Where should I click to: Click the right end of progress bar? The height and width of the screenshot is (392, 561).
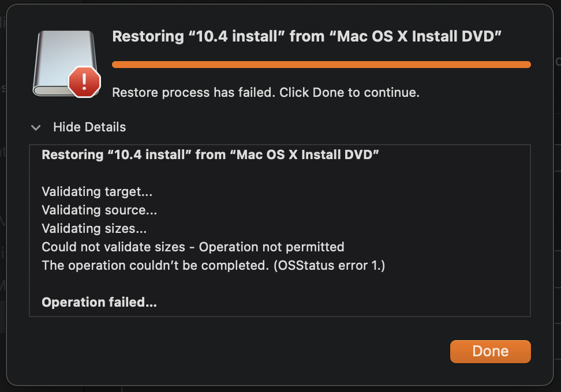pos(525,65)
